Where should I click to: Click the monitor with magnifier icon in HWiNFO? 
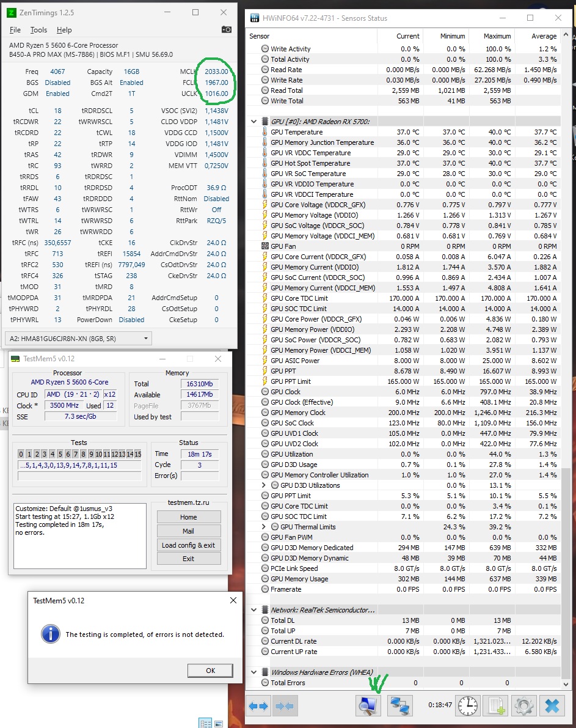[368, 706]
